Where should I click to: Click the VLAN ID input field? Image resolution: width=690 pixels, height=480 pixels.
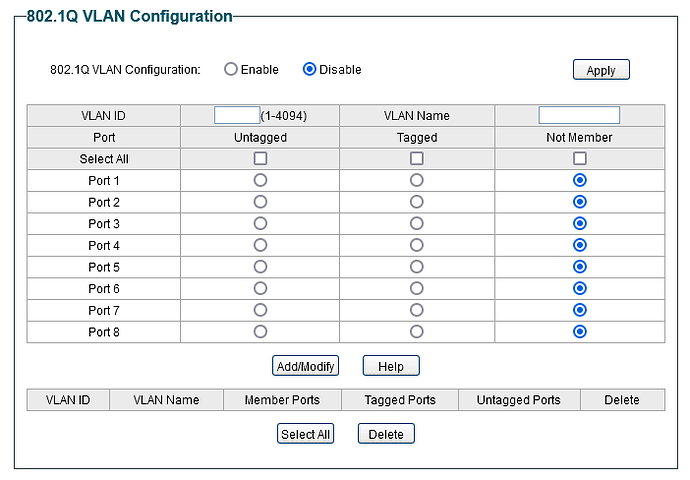tap(237, 115)
